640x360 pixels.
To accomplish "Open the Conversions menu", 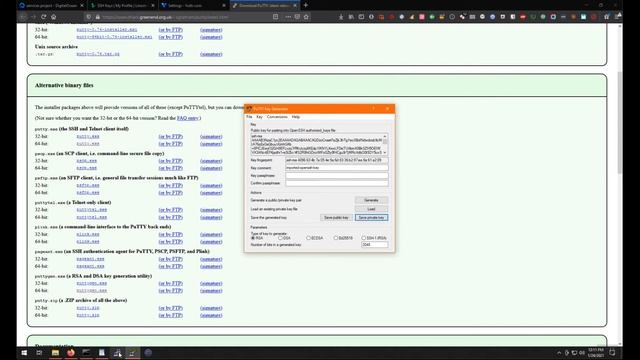I will click(x=277, y=117).
